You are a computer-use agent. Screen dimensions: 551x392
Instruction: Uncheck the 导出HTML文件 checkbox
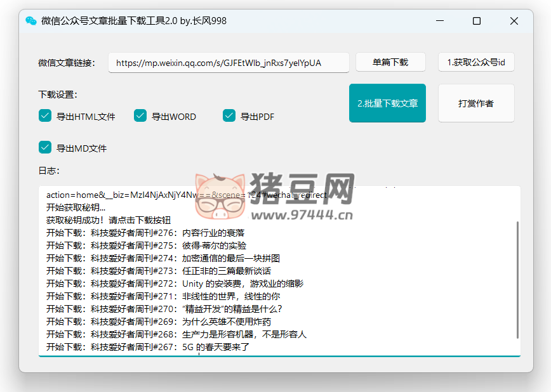45,115
